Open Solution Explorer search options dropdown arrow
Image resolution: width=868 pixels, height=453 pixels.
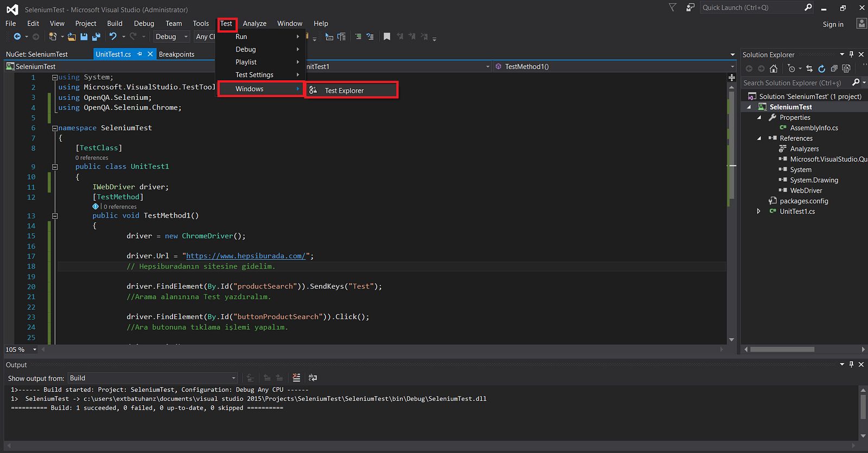(x=864, y=82)
